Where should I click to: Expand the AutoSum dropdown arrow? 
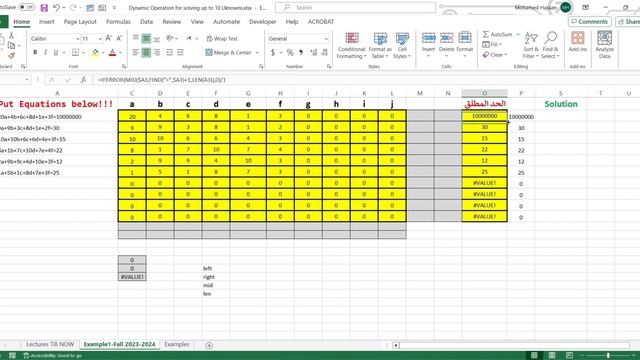(x=518, y=34)
